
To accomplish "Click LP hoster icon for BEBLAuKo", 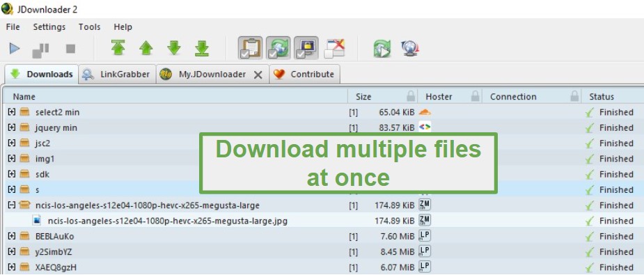I will (x=425, y=235).
